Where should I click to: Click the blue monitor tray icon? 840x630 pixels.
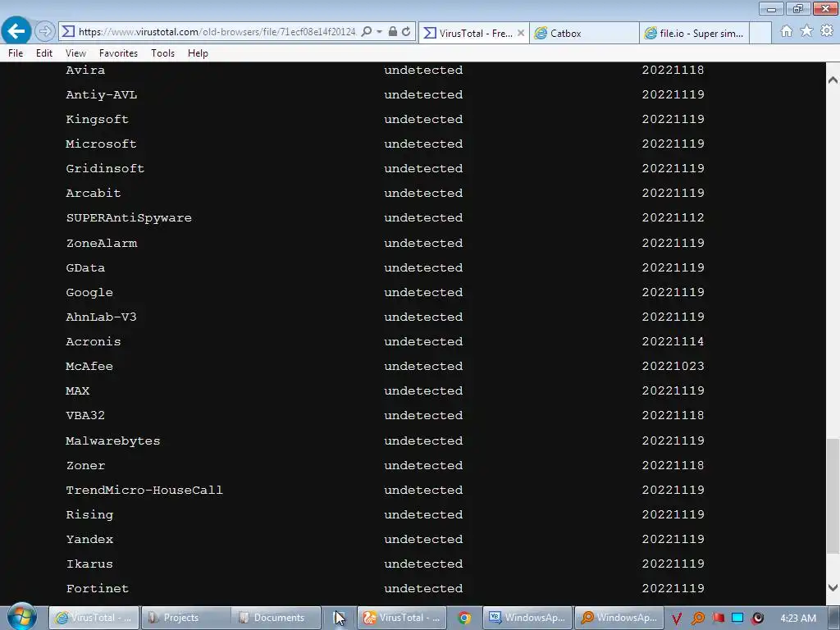click(x=737, y=619)
